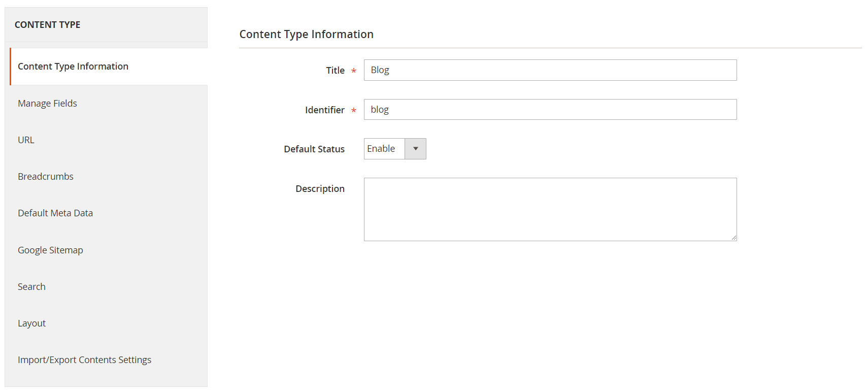Grab the Description textarea resize handle
The image size is (868, 392).
[x=733, y=238]
